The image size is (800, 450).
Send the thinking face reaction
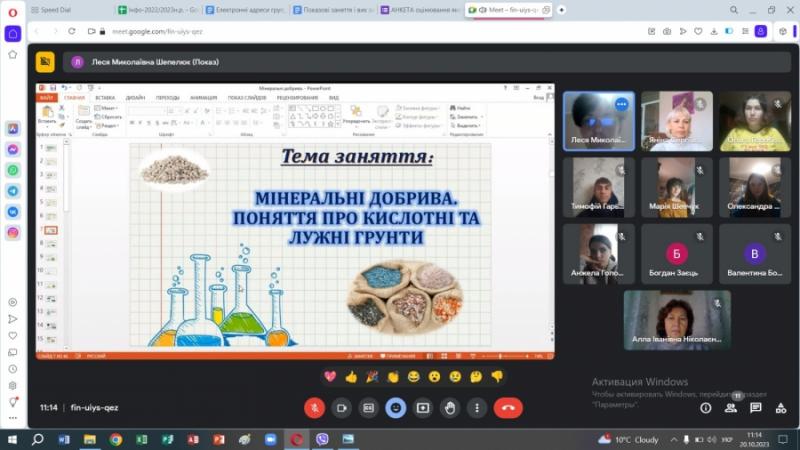476,377
